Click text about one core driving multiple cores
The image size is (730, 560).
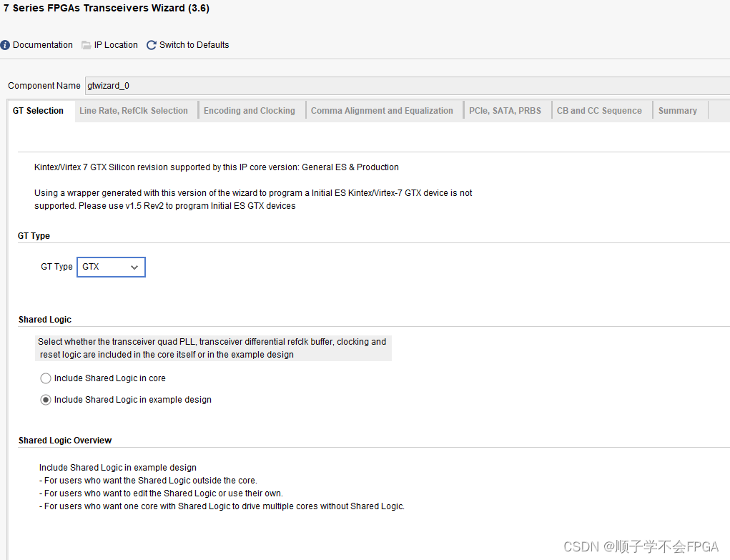(222, 506)
